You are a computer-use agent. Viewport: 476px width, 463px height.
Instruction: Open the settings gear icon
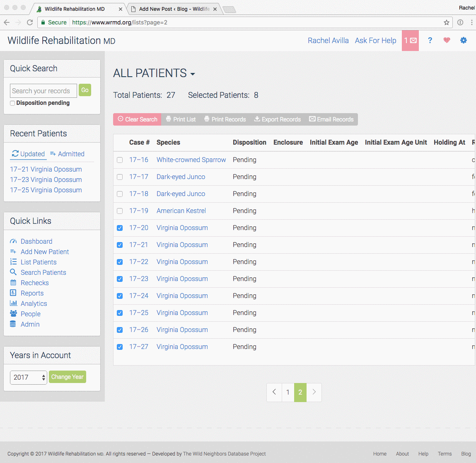click(463, 40)
